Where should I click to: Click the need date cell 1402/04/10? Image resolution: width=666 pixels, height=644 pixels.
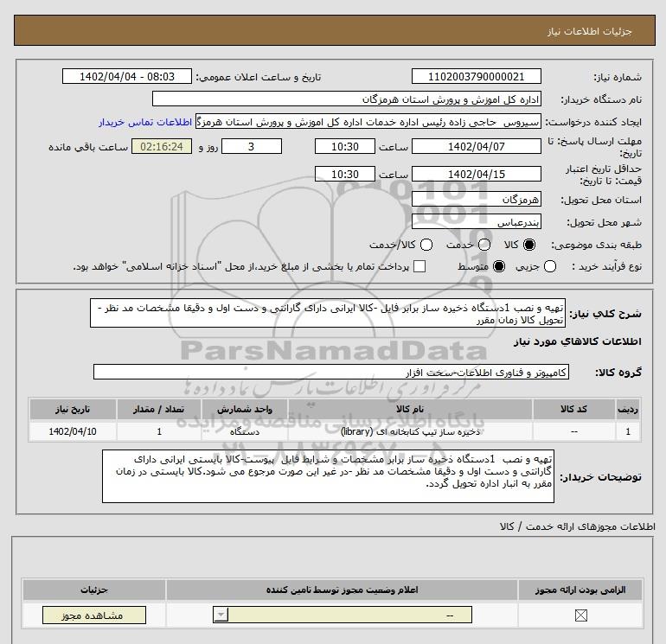73,431
